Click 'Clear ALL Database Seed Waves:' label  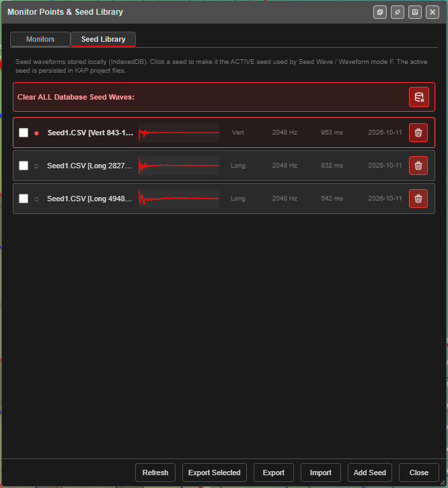click(x=76, y=97)
